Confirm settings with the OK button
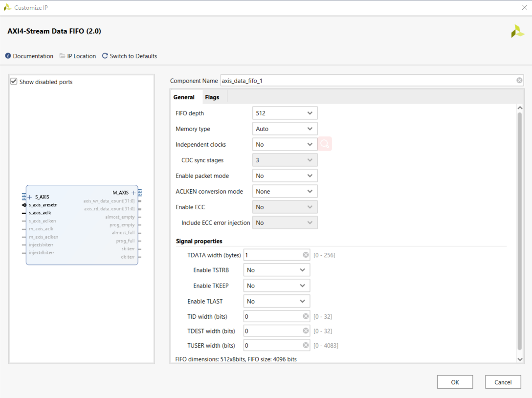This screenshot has height=398, width=532. click(x=455, y=382)
